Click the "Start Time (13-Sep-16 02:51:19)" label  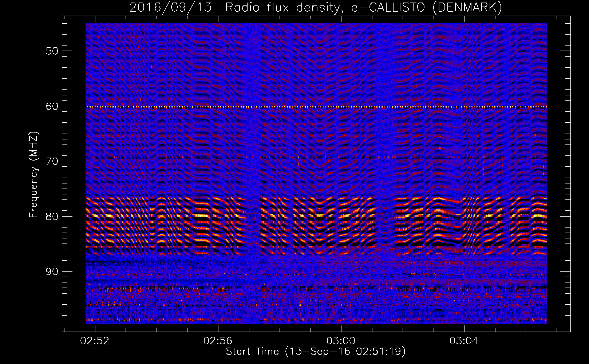(x=316, y=352)
